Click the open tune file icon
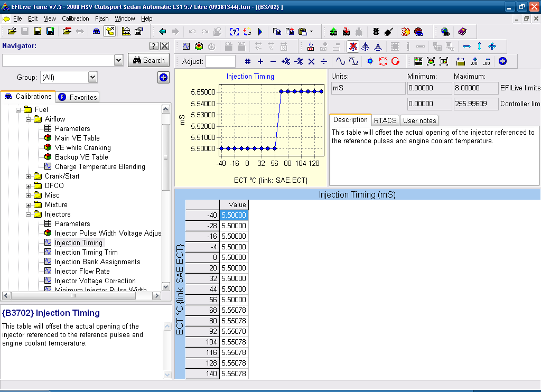This screenshot has height=392, width=541. tap(12, 31)
